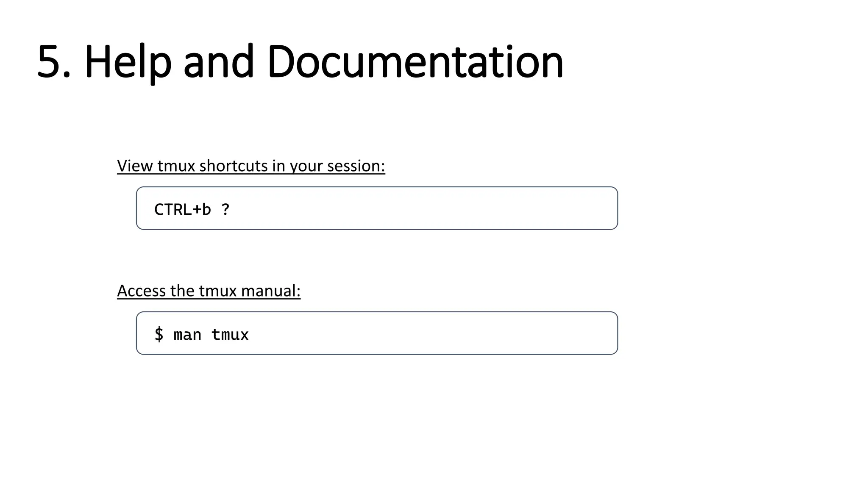This screenshot has width=868, height=488.
Task: Click the word "Help" in the title
Action: 128,62
